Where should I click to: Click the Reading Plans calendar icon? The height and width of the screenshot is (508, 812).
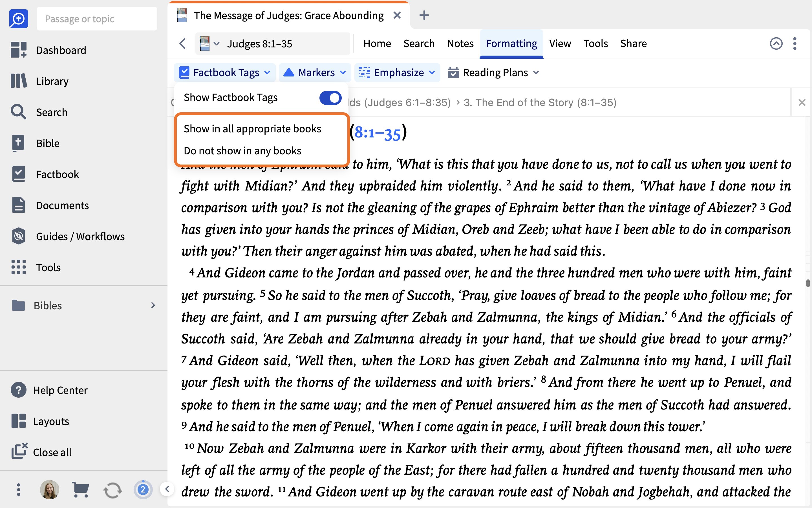453,73
